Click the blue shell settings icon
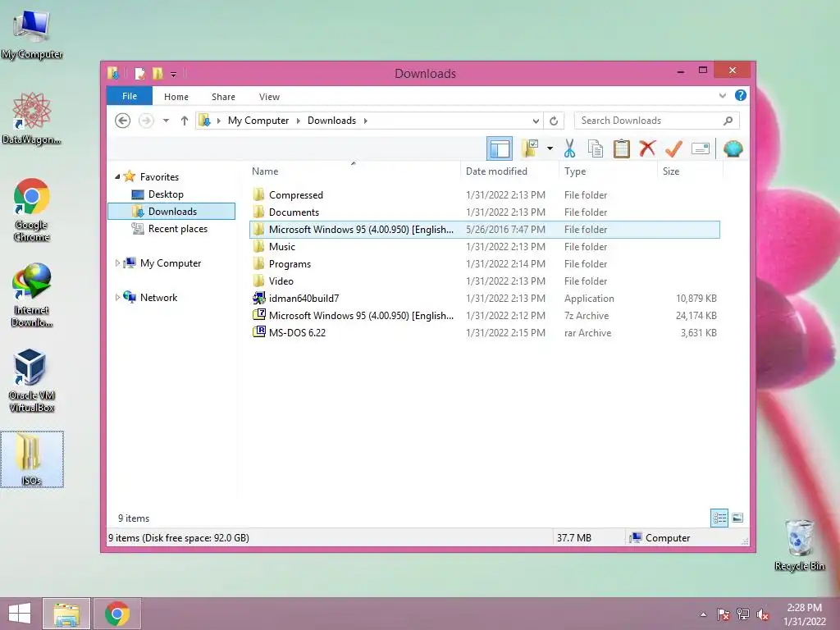This screenshot has width=840, height=630. click(733, 148)
